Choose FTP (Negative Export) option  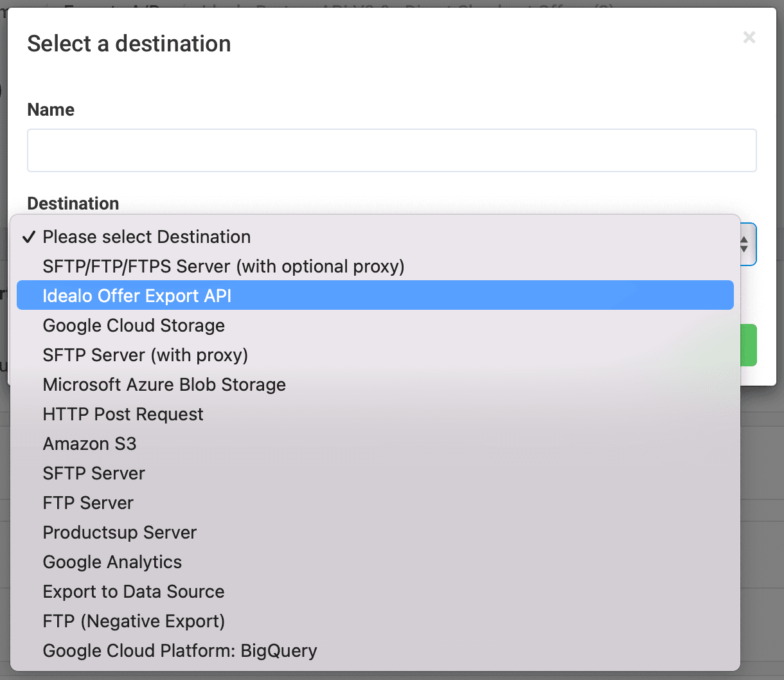[x=134, y=622]
